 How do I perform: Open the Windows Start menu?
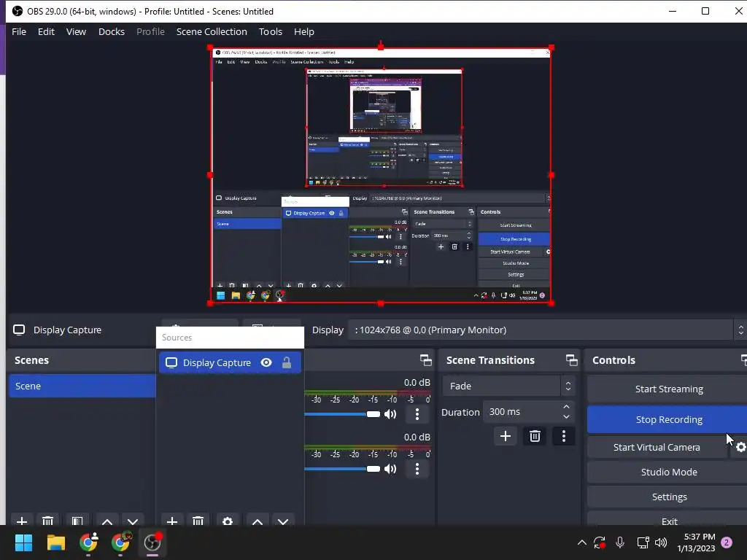(23, 542)
